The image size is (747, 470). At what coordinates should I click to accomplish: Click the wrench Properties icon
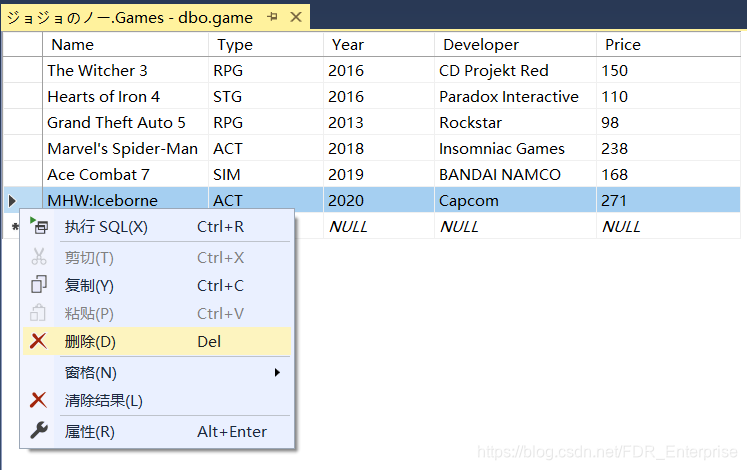[x=39, y=430]
